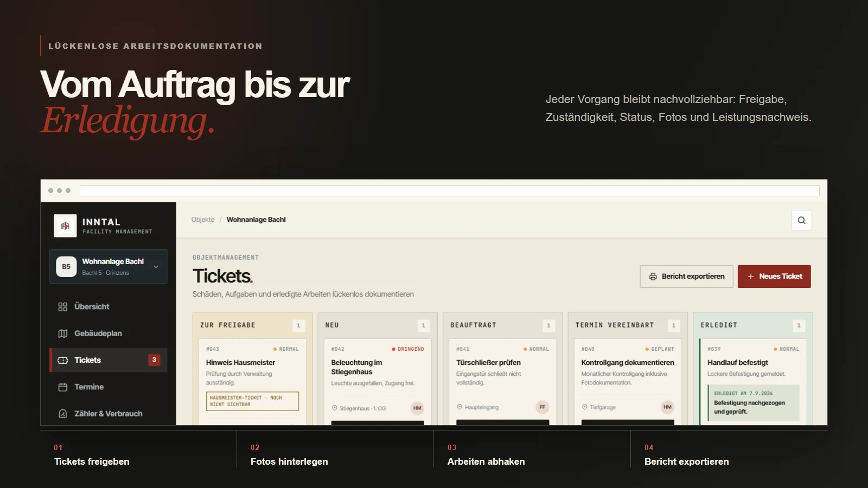The image size is (868, 488).
Task: Click the Dringend priority label
Action: click(x=408, y=349)
